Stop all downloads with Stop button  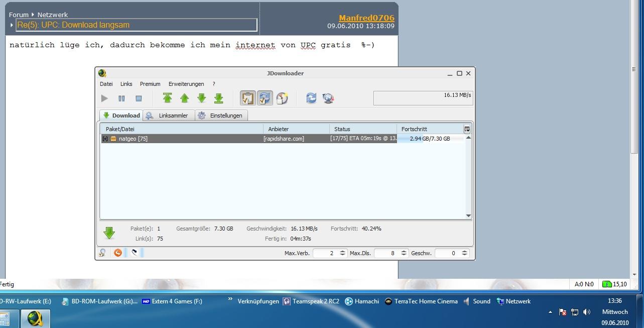pyautogui.click(x=139, y=98)
